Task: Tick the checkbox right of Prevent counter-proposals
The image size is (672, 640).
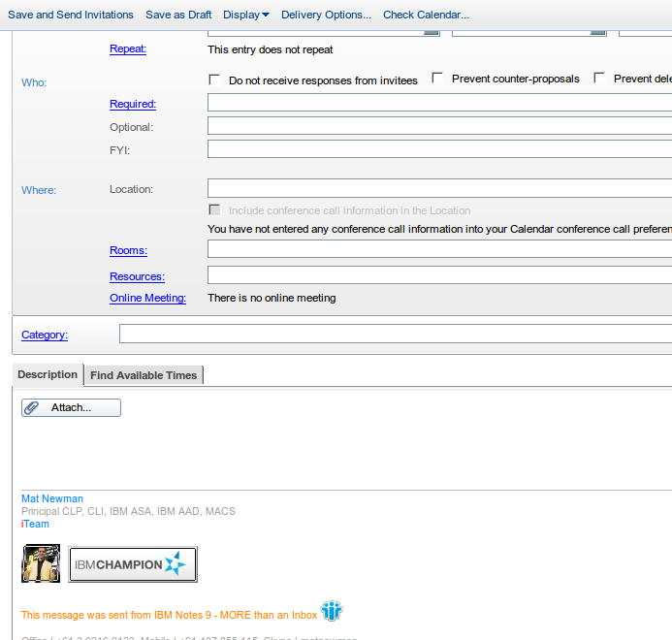Action: (x=599, y=78)
